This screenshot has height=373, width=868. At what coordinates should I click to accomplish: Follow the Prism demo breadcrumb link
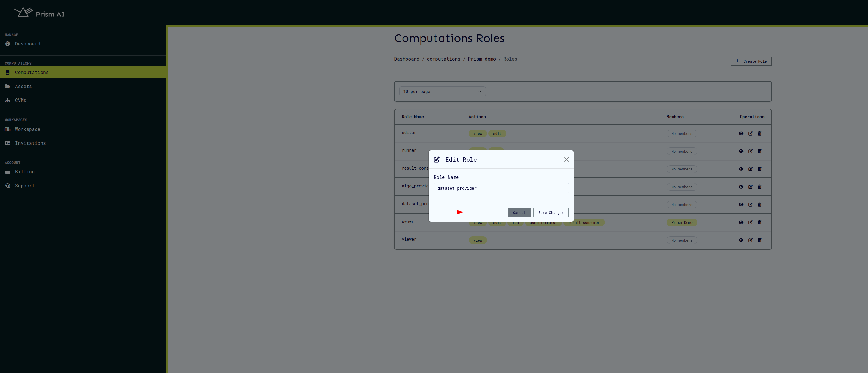pyautogui.click(x=482, y=59)
